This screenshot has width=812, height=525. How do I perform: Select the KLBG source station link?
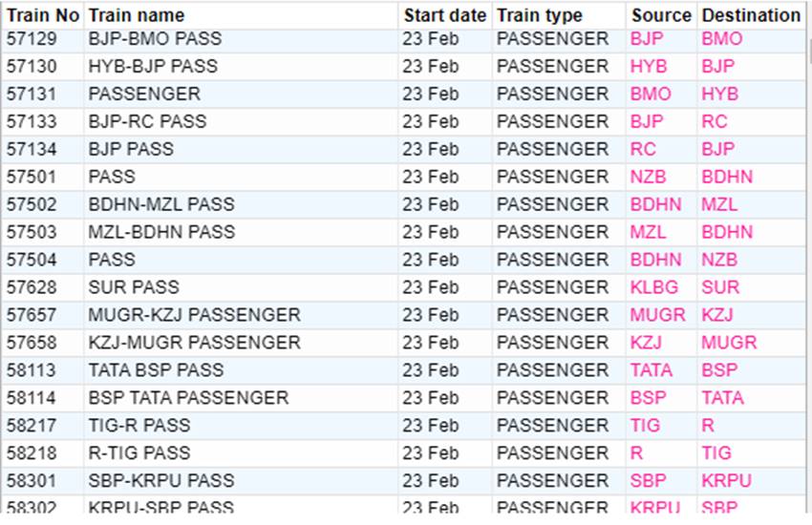(x=654, y=287)
